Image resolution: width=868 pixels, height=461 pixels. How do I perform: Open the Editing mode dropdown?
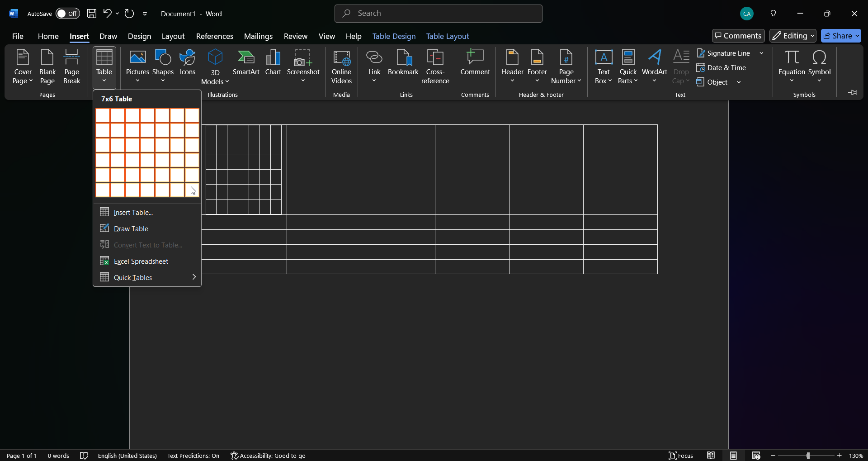tap(793, 36)
